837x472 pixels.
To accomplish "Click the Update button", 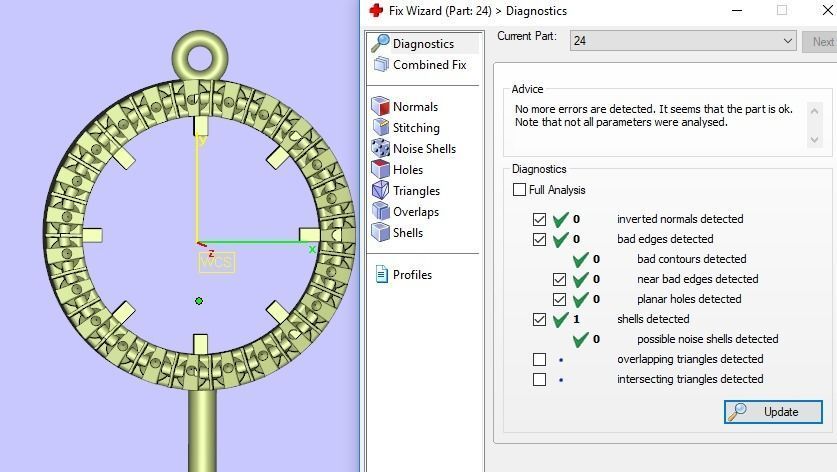I will coord(773,412).
